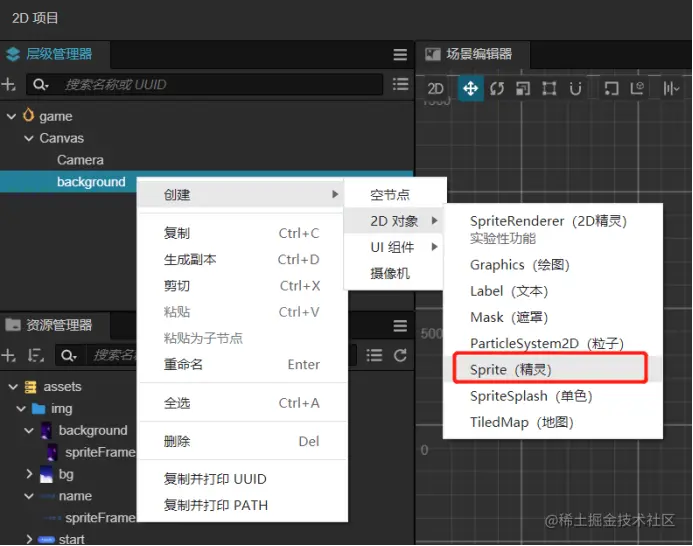Expand the bg image asset
Viewport: 693px width, 546px height.
29,474
